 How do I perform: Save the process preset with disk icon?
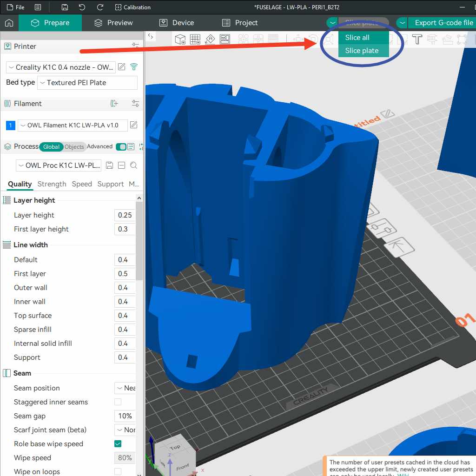(110, 165)
